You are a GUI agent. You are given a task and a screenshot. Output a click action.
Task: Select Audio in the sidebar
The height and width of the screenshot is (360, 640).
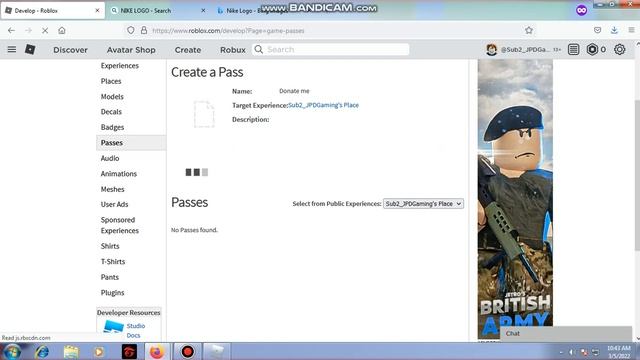click(110, 158)
